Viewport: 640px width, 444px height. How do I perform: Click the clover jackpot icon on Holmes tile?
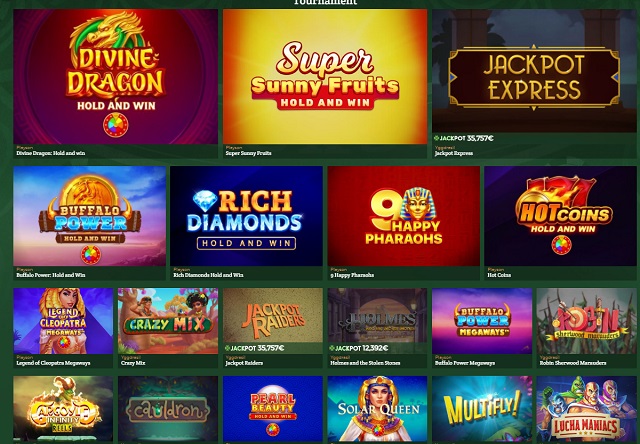[x=332, y=348]
